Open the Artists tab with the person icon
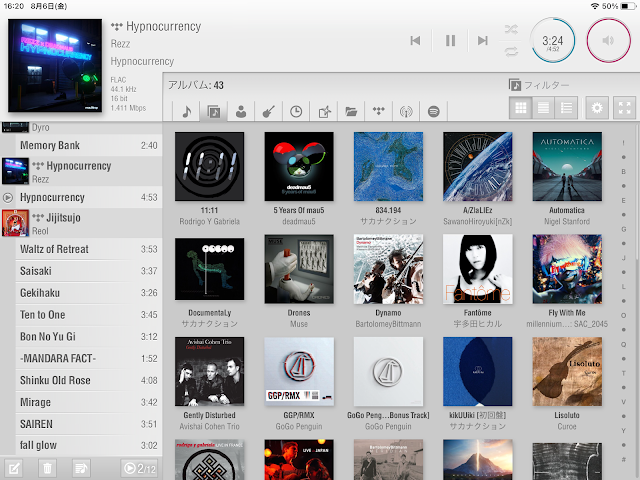 pos(241,111)
